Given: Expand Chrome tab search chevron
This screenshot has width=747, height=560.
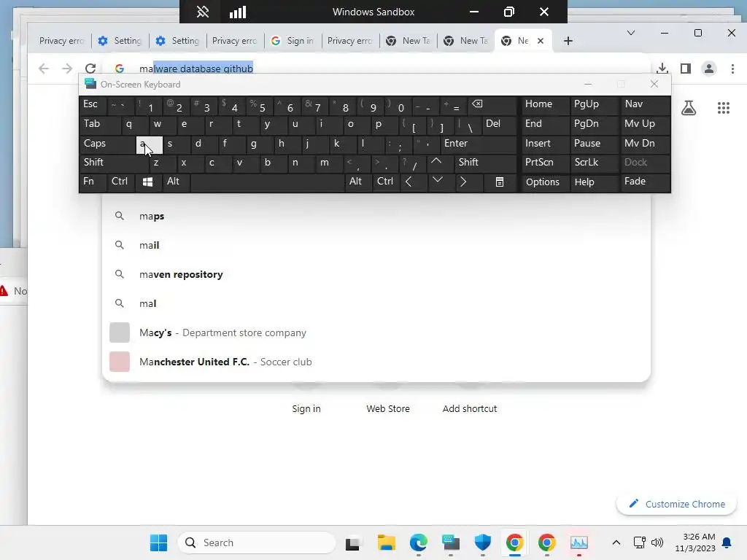Looking at the screenshot, I should (631, 33).
